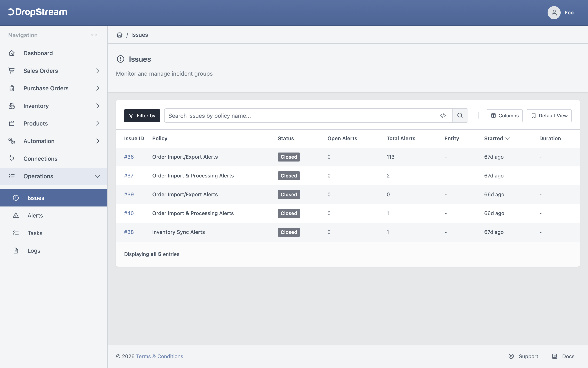Viewport: 588px width, 368px height.
Task: Click the Issues sidebar alert icon
Action: click(16, 198)
